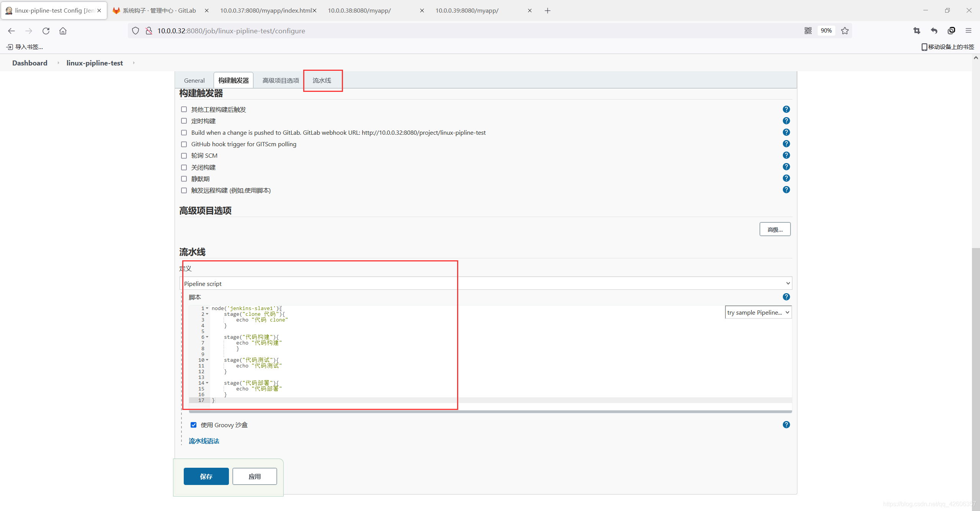
Task: Click the browser back arrow
Action: tap(11, 31)
